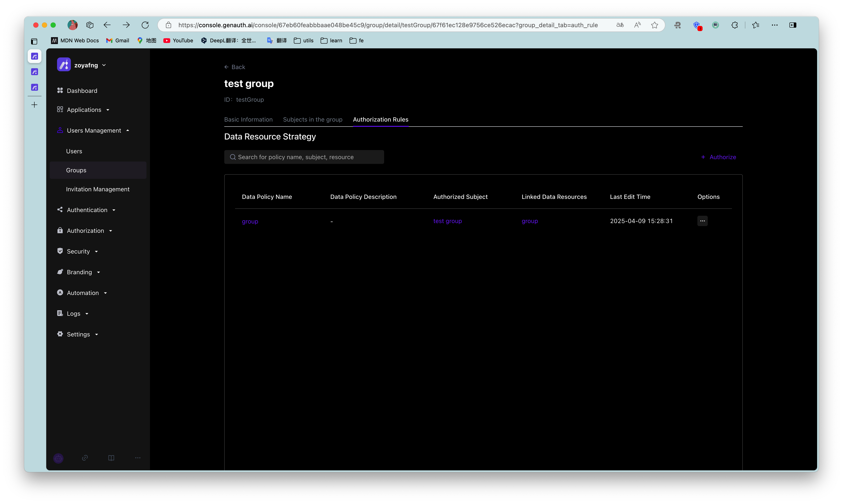The image size is (843, 504).
Task: Switch to Subjects in the group tab
Action: coord(313,120)
